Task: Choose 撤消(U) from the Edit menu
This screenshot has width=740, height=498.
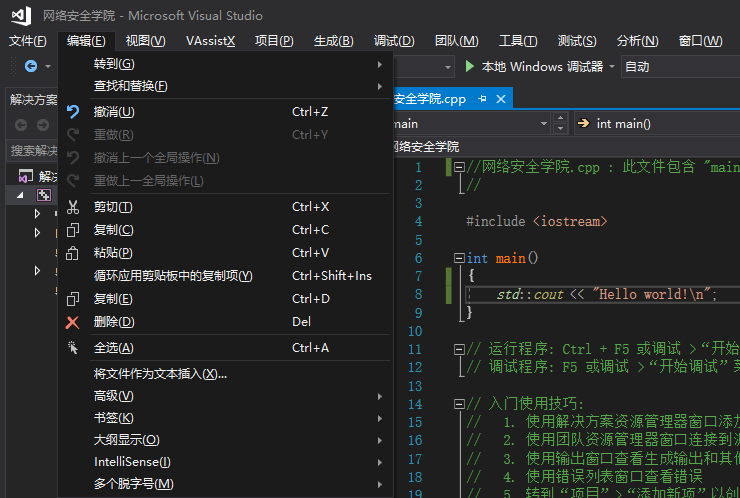Action: pyautogui.click(x=226, y=112)
